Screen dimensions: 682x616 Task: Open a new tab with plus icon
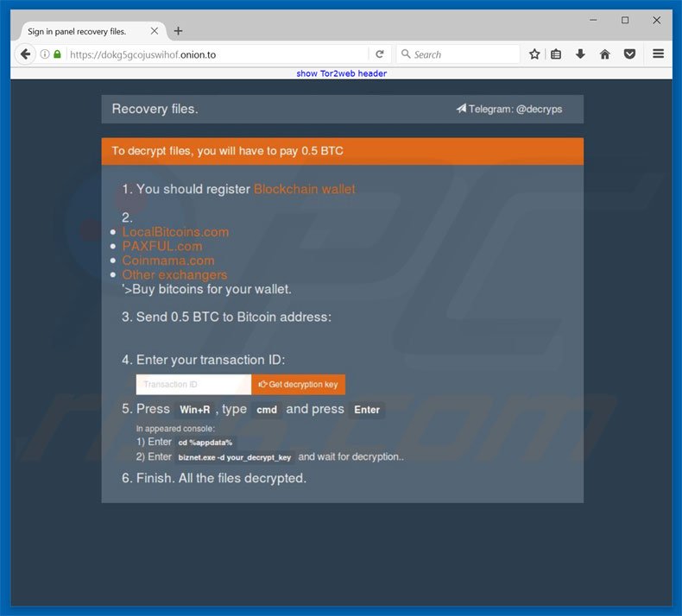click(x=178, y=31)
